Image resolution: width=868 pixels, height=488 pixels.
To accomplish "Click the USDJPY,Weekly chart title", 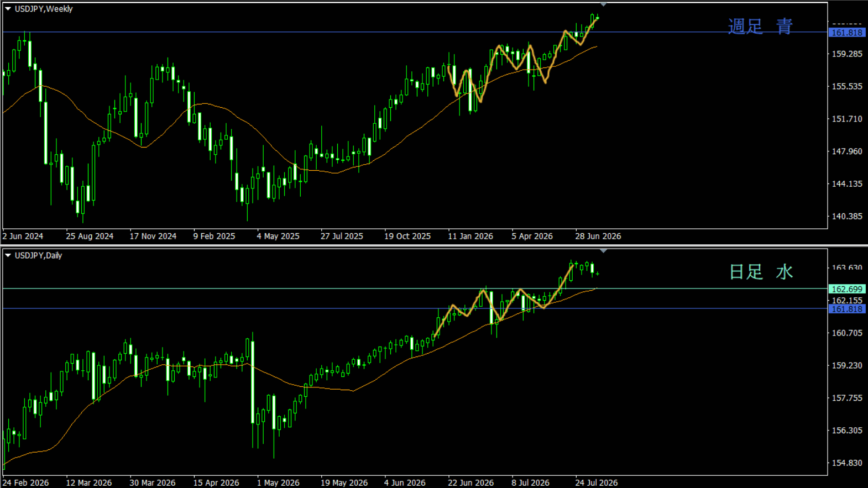I will [44, 9].
